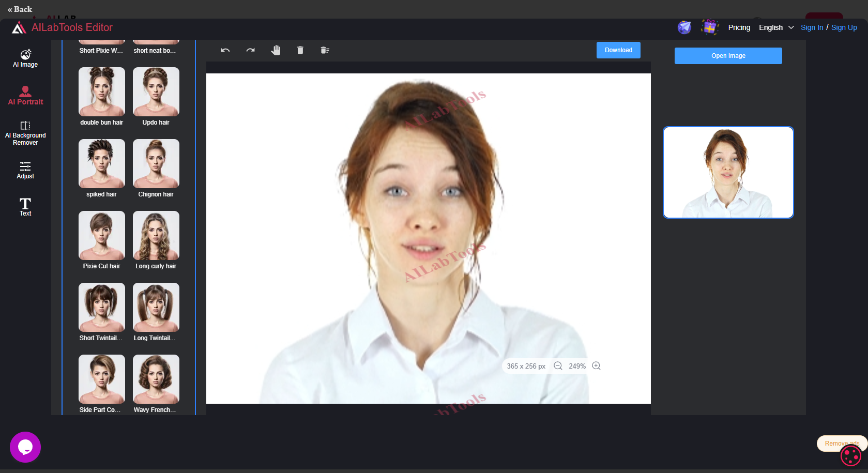Zoom out with the minus magnifier
868x473 pixels.
pyautogui.click(x=558, y=366)
